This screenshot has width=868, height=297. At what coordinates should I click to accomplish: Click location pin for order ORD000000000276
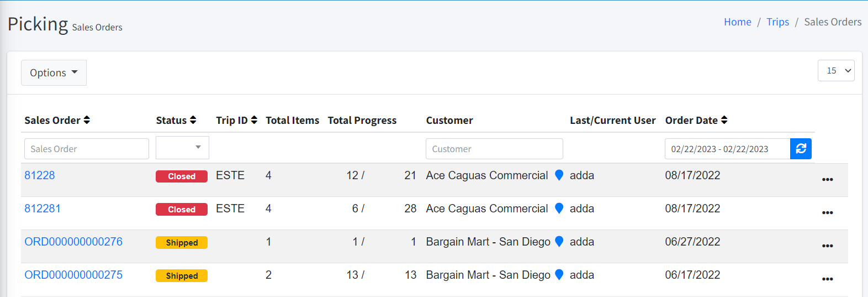[x=559, y=242]
